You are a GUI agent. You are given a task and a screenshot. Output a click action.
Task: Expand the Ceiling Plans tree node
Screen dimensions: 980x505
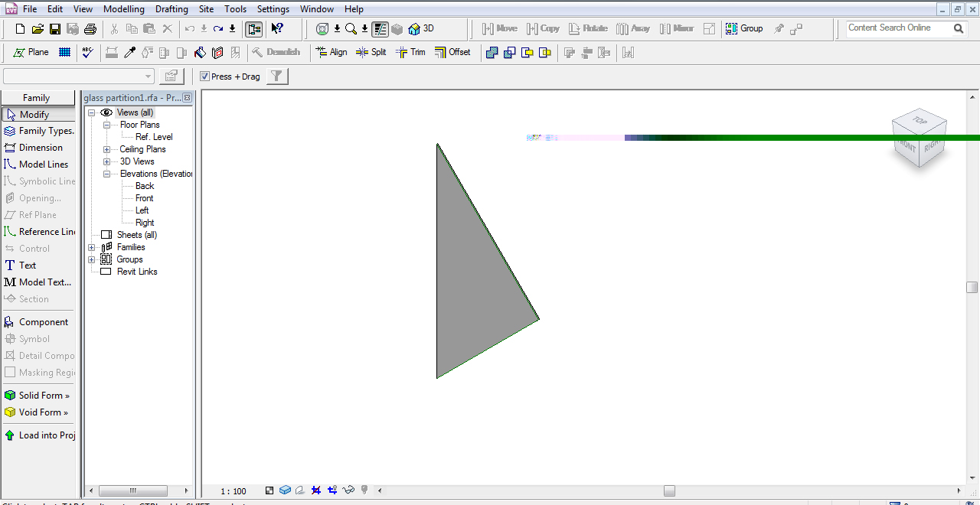106,149
